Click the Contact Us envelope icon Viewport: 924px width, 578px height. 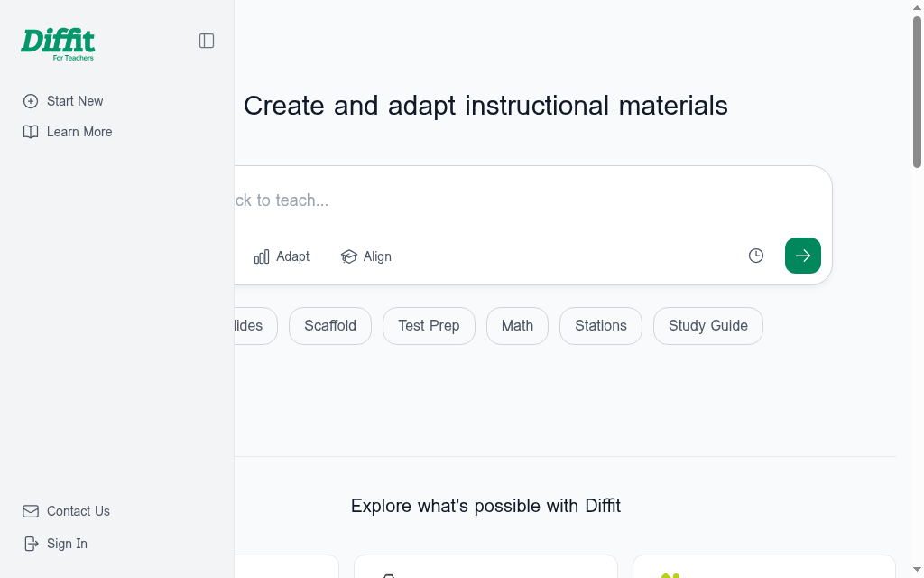[31, 511]
